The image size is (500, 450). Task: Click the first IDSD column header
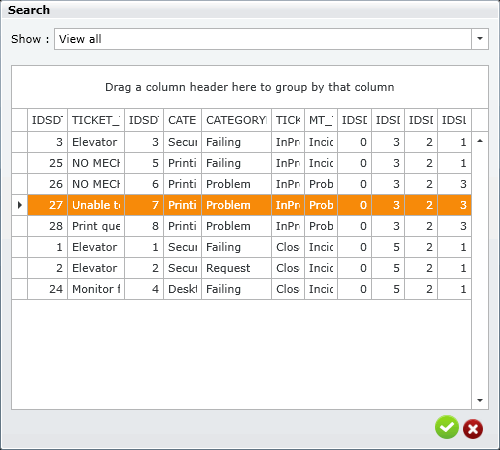click(x=47, y=120)
